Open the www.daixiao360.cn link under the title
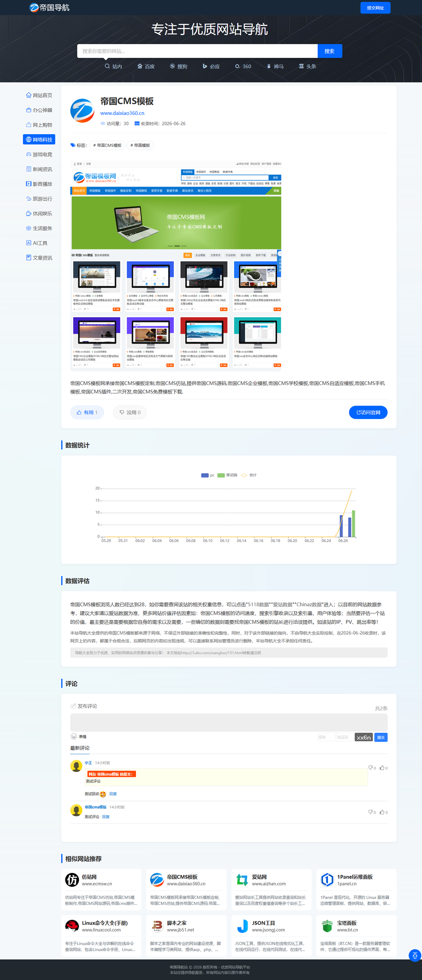Viewport: 422px width, 980px height. pyautogui.click(x=122, y=113)
